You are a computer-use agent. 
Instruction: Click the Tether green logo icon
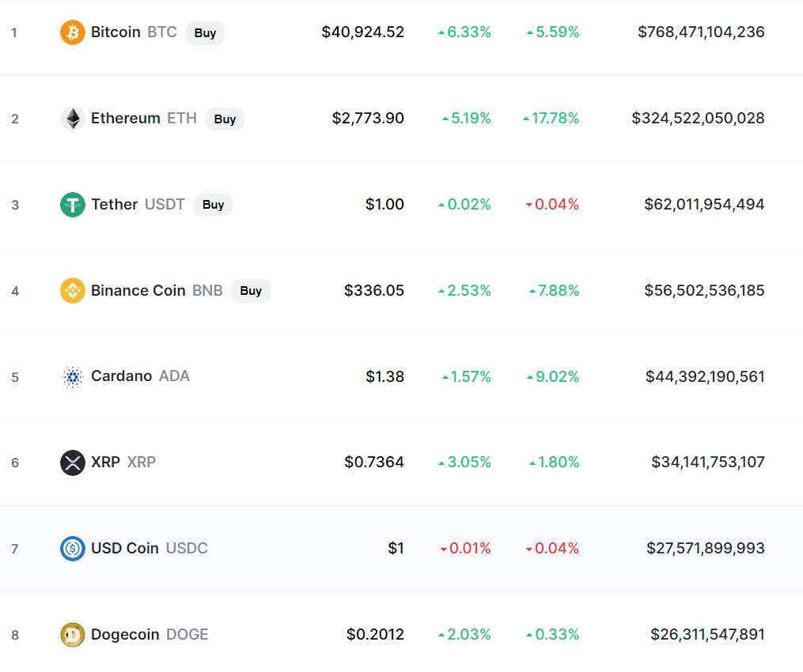click(x=73, y=205)
